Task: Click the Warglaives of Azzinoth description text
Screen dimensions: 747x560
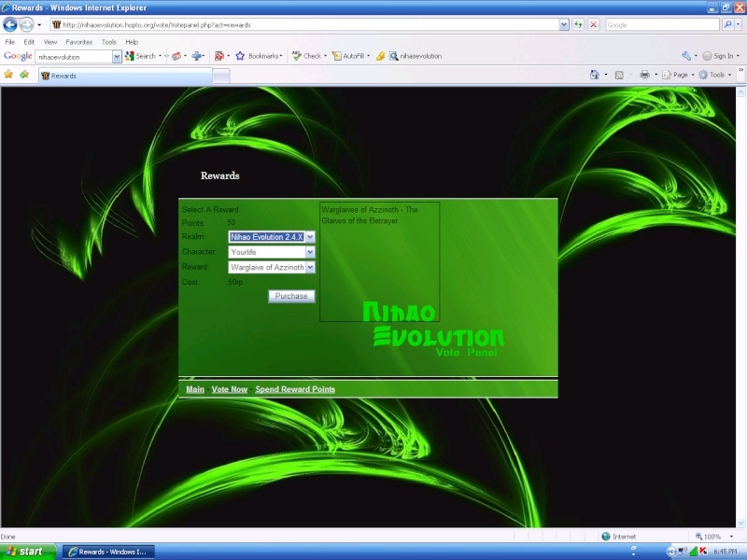Action: coord(370,216)
